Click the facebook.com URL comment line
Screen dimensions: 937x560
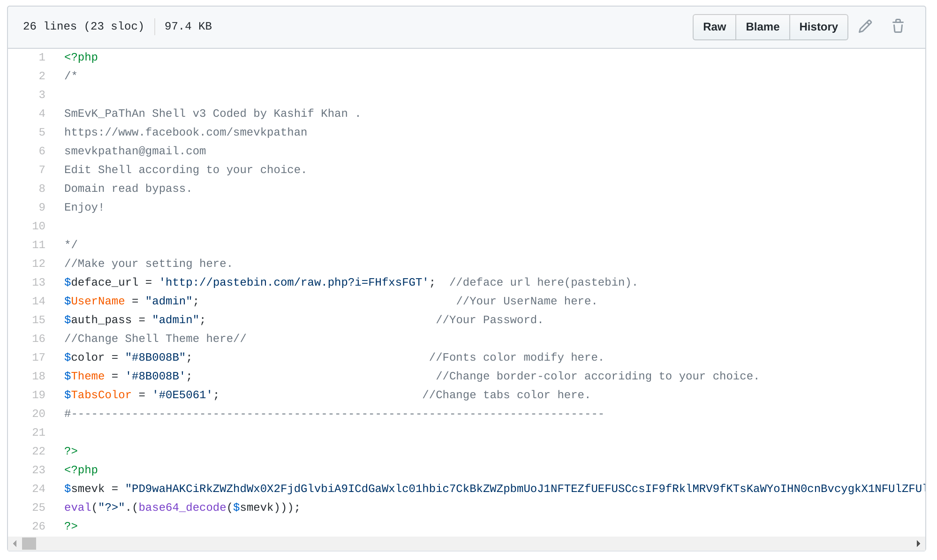[x=186, y=132]
